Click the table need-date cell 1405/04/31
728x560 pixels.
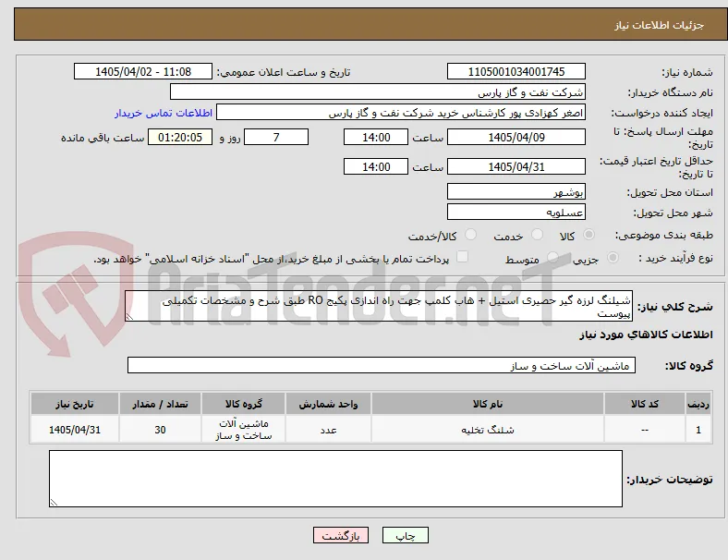click(x=75, y=430)
